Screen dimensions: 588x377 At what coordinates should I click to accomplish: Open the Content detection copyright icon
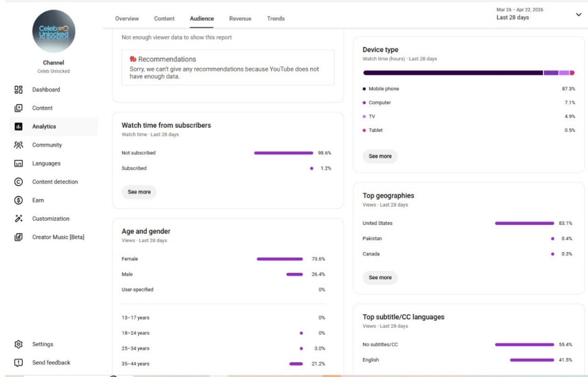pyautogui.click(x=18, y=182)
